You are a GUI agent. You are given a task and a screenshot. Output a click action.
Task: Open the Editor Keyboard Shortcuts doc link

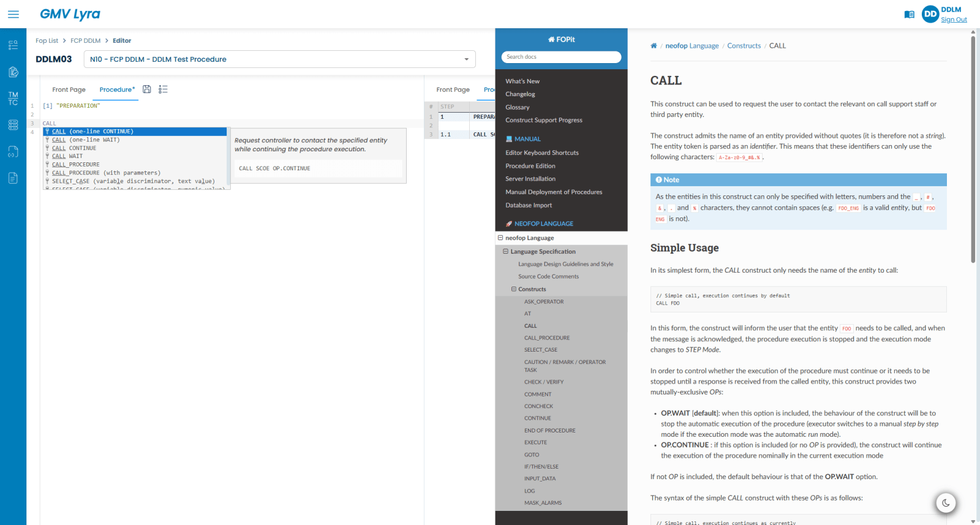tap(541, 153)
